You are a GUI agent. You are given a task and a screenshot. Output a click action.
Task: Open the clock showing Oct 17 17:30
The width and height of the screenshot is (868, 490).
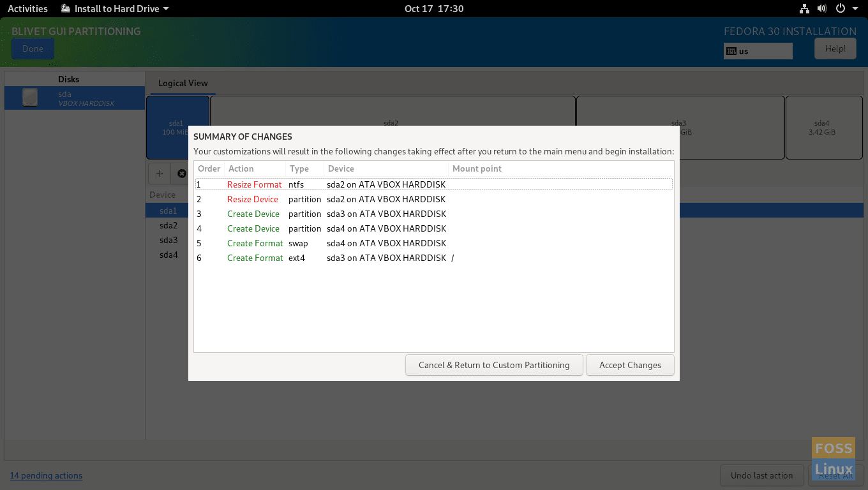434,9
